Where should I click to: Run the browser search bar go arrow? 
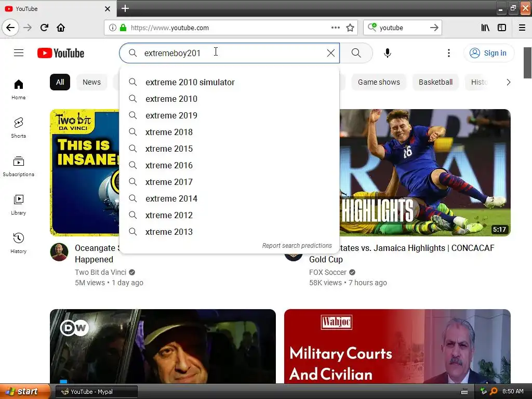(434, 28)
